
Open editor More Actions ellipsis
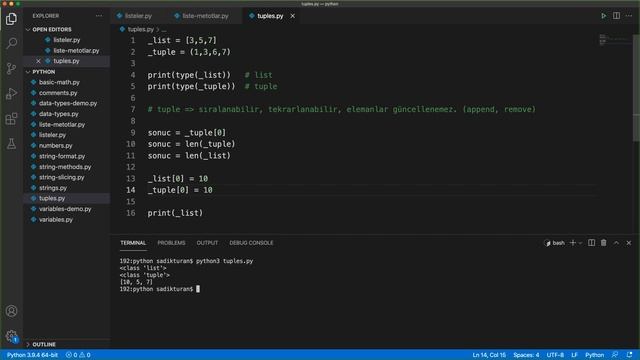(x=629, y=16)
